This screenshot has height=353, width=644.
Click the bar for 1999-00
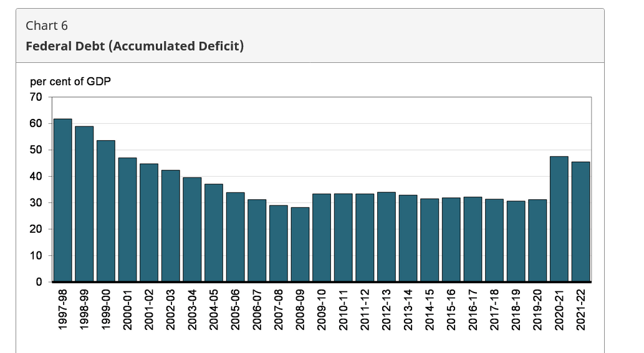[x=106, y=211]
